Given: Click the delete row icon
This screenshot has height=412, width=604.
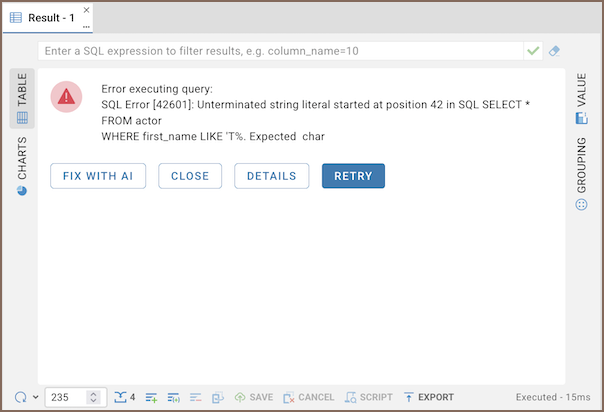Looking at the screenshot, I should (196, 397).
